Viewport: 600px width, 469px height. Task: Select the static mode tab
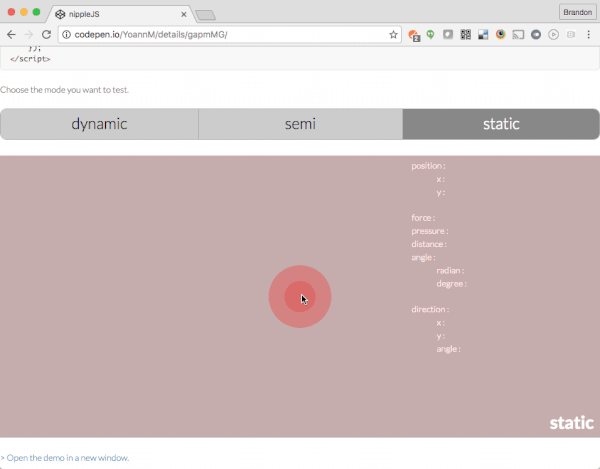501,124
